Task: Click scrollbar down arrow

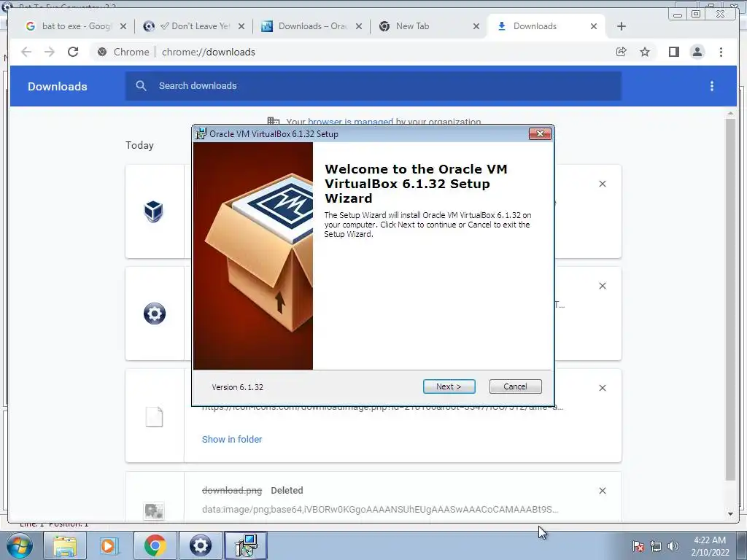Action: click(x=730, y=514)
